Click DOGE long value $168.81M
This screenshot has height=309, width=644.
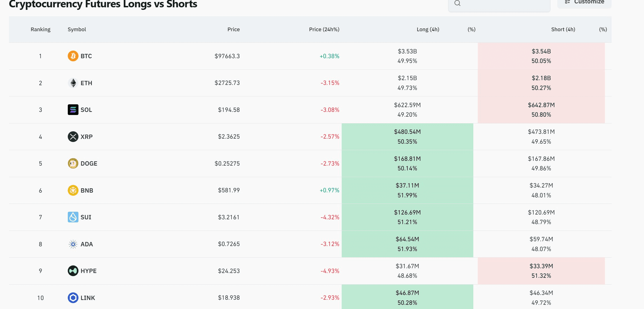tap(407, 159)
